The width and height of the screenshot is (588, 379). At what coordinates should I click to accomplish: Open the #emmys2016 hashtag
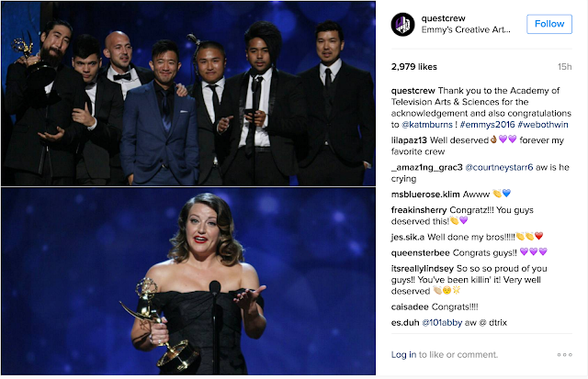pos(487,124)
